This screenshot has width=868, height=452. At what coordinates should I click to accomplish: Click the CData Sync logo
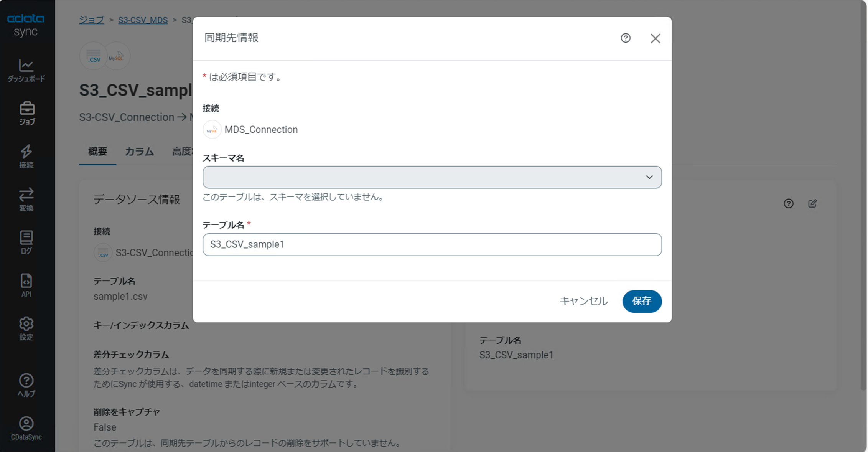[26, 25]
